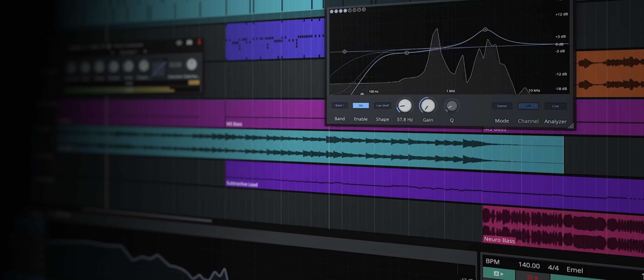This screenshot has height=280, width=644.
Task: Select the band 2 icon in the EQ header
Action: (x=336, y=10)
